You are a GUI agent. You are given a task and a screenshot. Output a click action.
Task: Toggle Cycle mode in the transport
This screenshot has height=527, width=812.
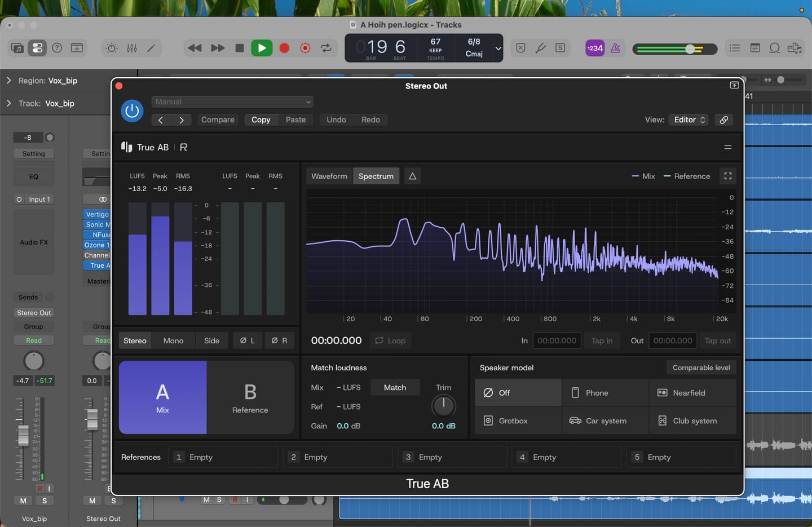tap(326, 48)
